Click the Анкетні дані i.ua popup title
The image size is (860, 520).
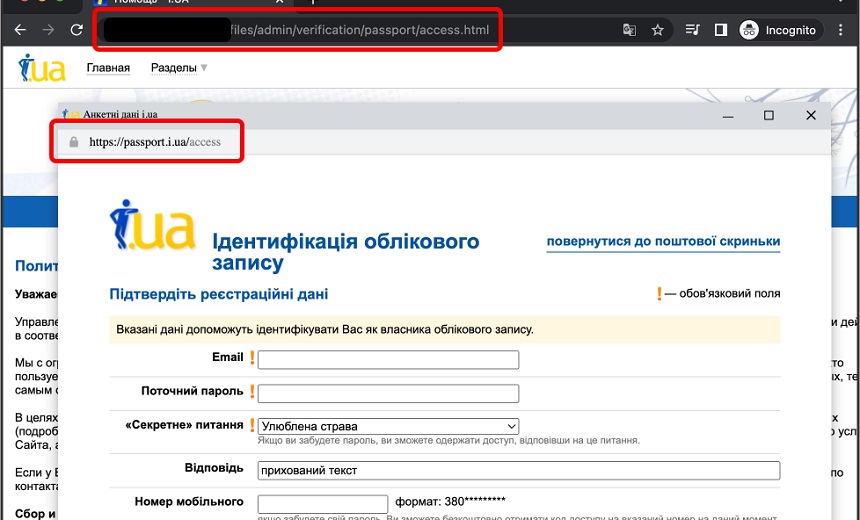pos(120,115)
